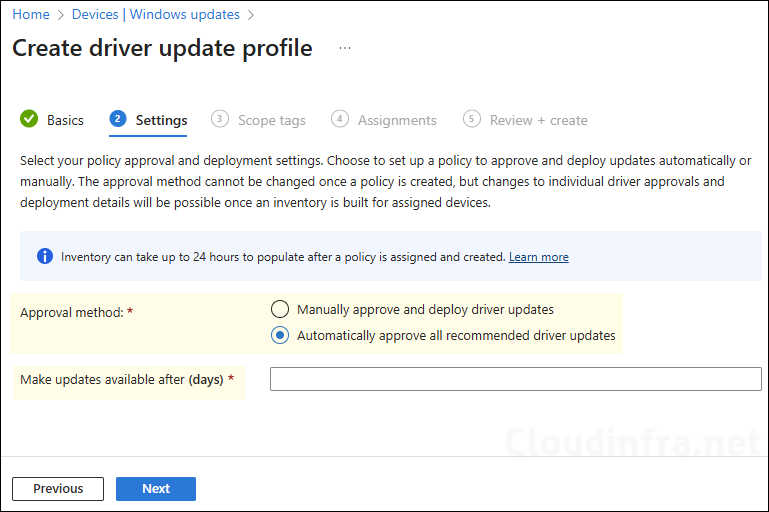Click the step 5 number circle icon
Image resolution: width=769 pixels, height=512 pixels.
472,119
